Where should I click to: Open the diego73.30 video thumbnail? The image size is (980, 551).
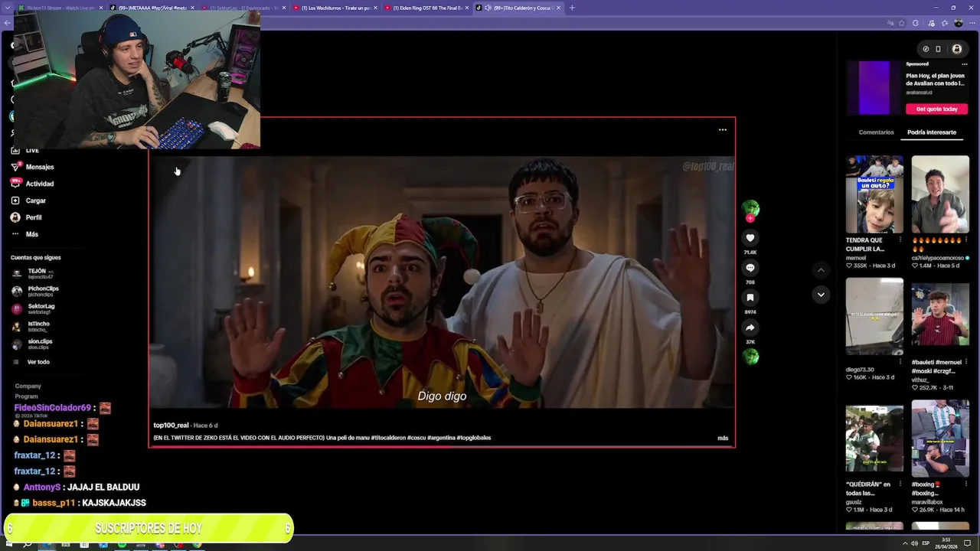pos(874,316)
